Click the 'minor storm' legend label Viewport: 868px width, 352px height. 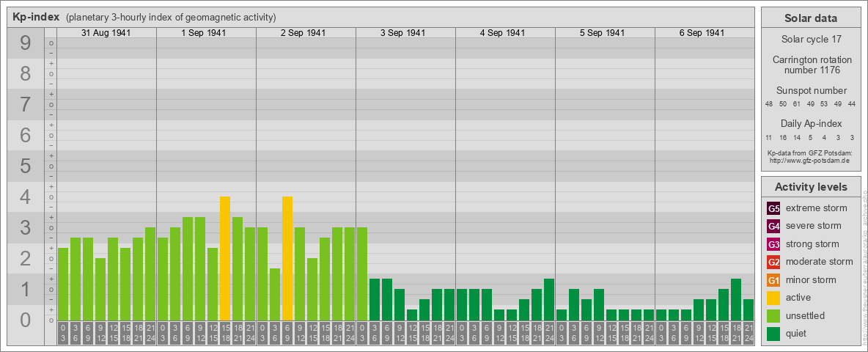pyautogui.click(x=811, y=280)
